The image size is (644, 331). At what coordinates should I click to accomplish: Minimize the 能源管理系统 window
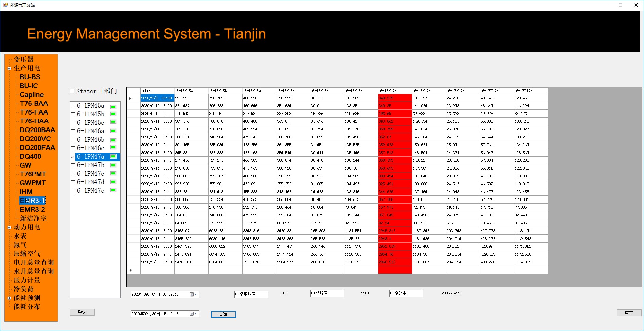click(x=605, y=5)
